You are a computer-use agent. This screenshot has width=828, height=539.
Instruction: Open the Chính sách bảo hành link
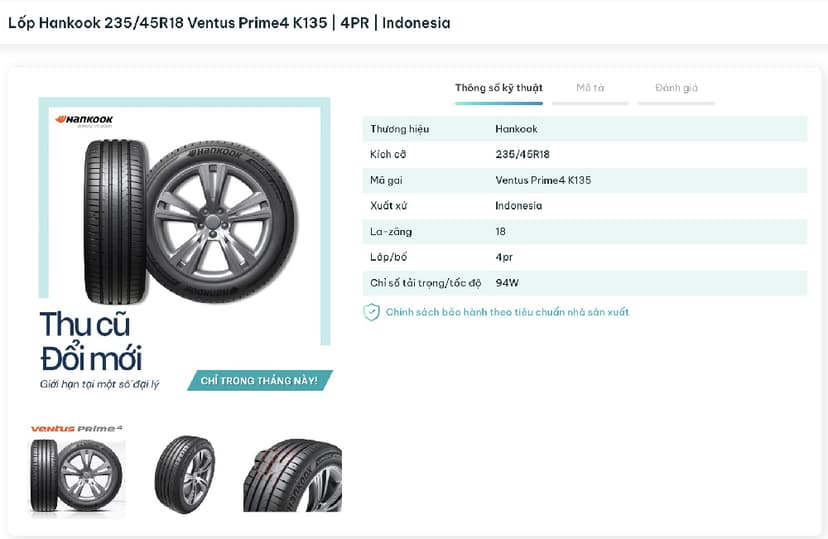click(507, 312)
